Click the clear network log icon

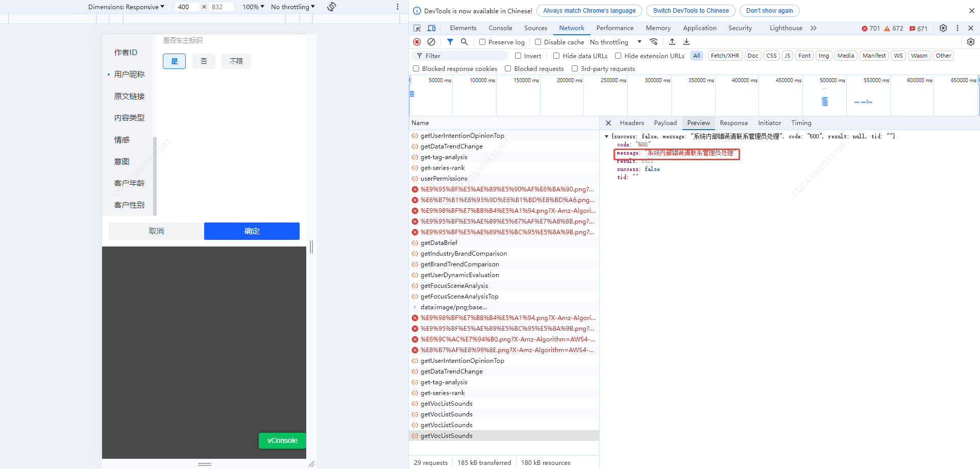click(x=431, y=42)
